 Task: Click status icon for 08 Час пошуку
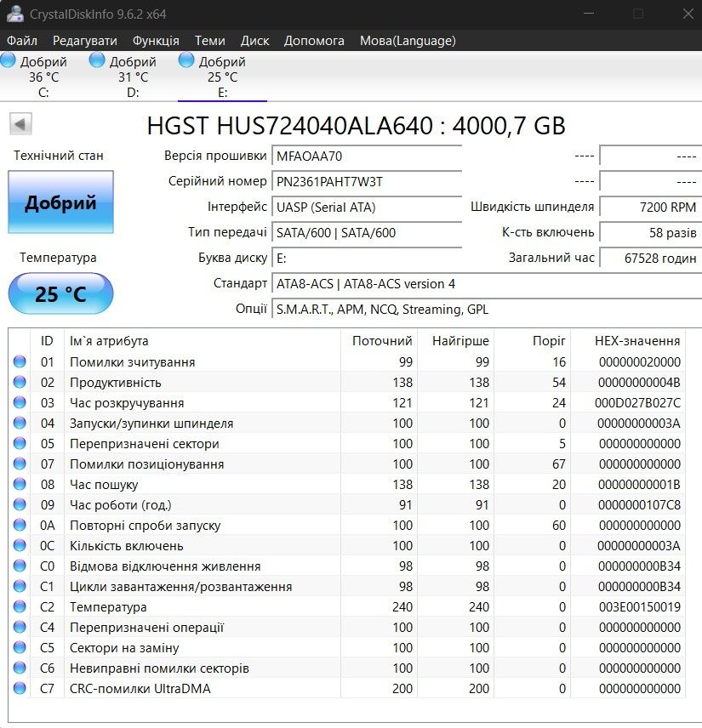20,484
